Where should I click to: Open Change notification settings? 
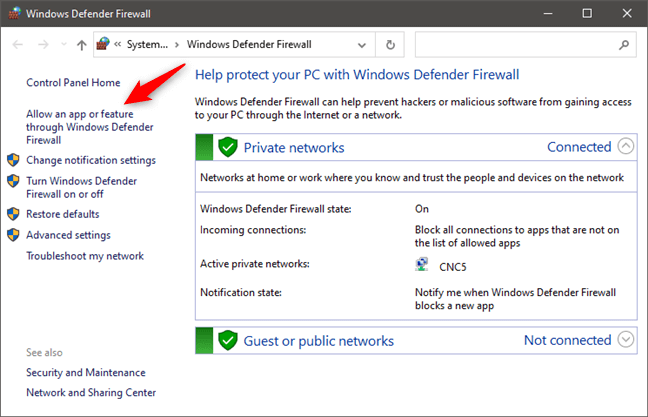click(91, 160)
